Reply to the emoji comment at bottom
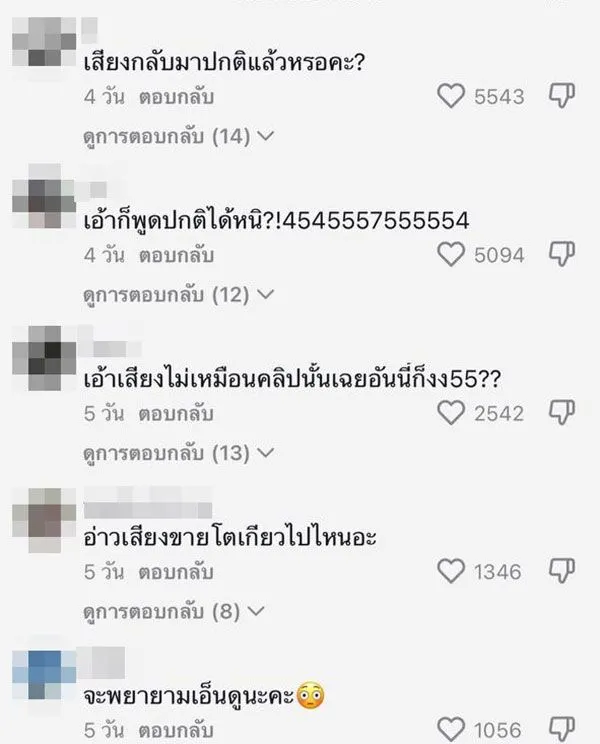Image resolution: width=600 pixels, height=744 pixels. [176, 730]
